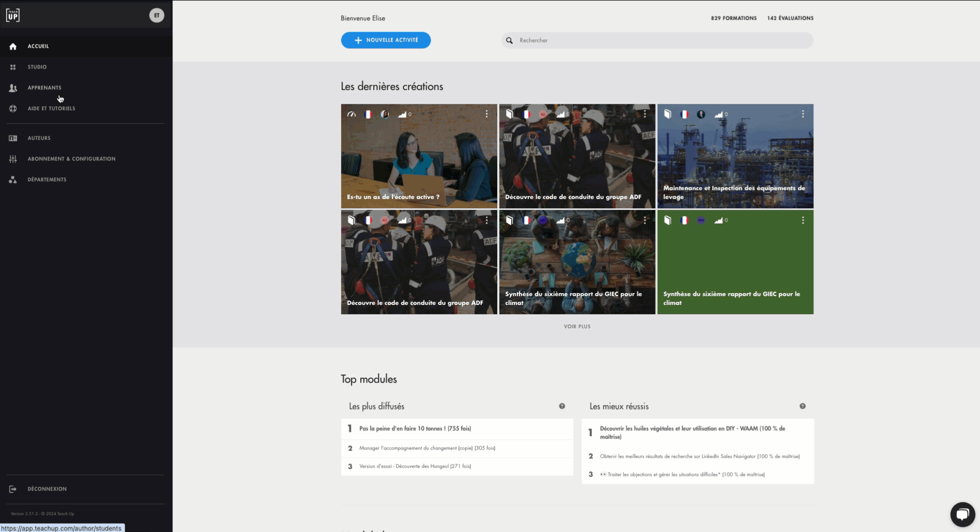The height and width of the screenshot is (532, 980).
Task: Click the magnifier search icon
Action: point(510,41)
